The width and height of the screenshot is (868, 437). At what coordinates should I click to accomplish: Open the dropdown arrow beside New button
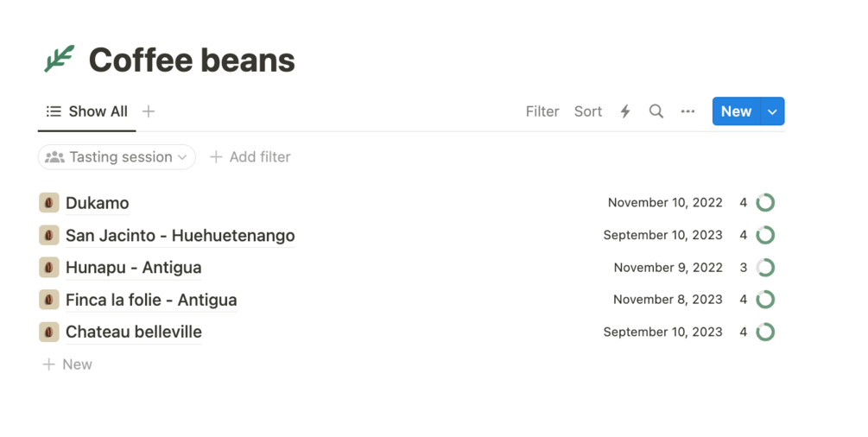[772, 111]
